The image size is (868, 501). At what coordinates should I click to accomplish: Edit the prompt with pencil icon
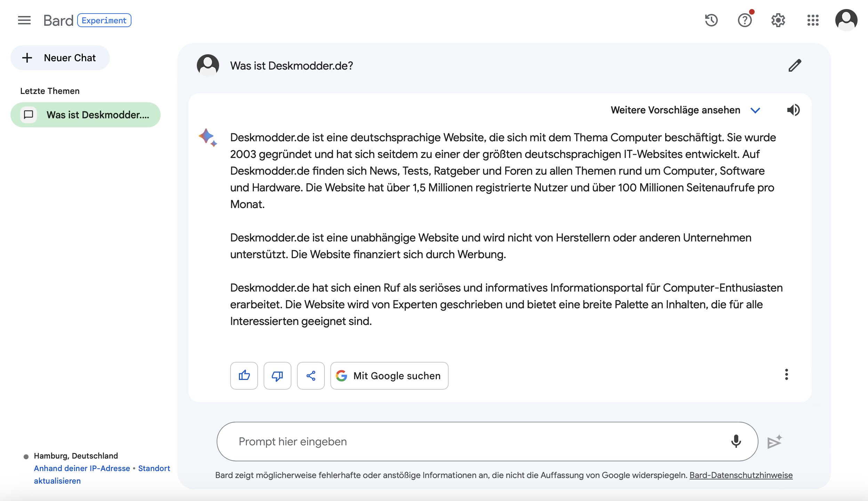click(x=795, y=65)
